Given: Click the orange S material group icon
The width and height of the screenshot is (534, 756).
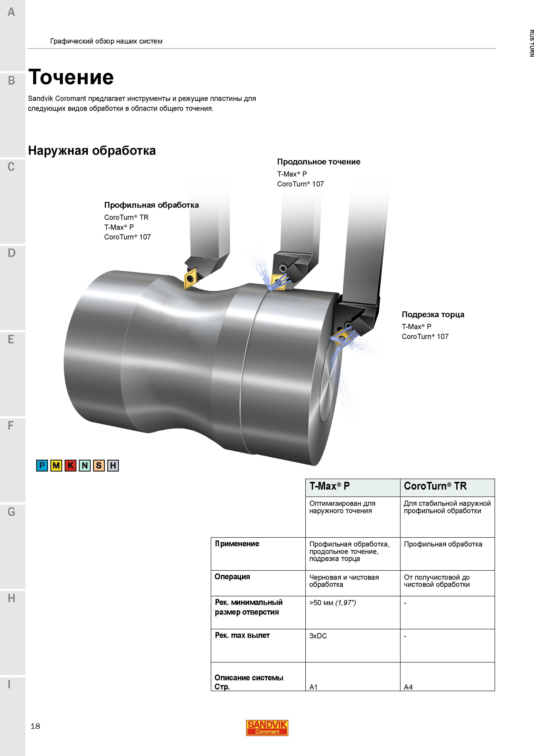Looking at the screenshot, I should (x=99, y=465).
